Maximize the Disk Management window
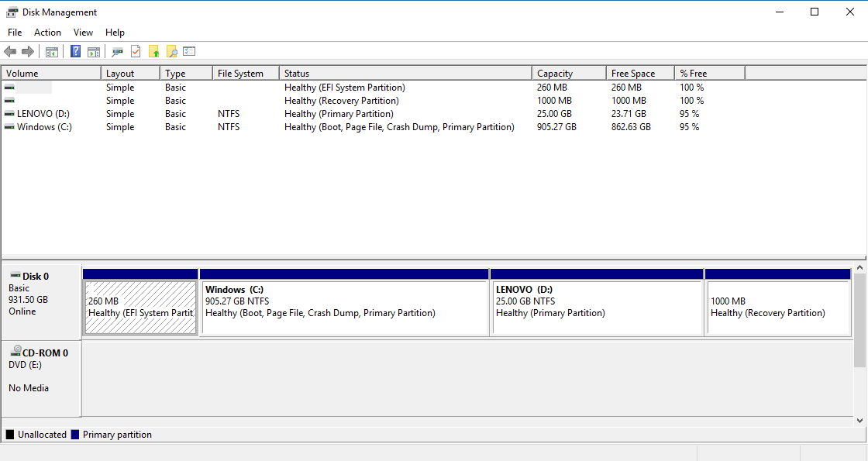This screenshot has height=461, width=868. [x=815, y=12]
